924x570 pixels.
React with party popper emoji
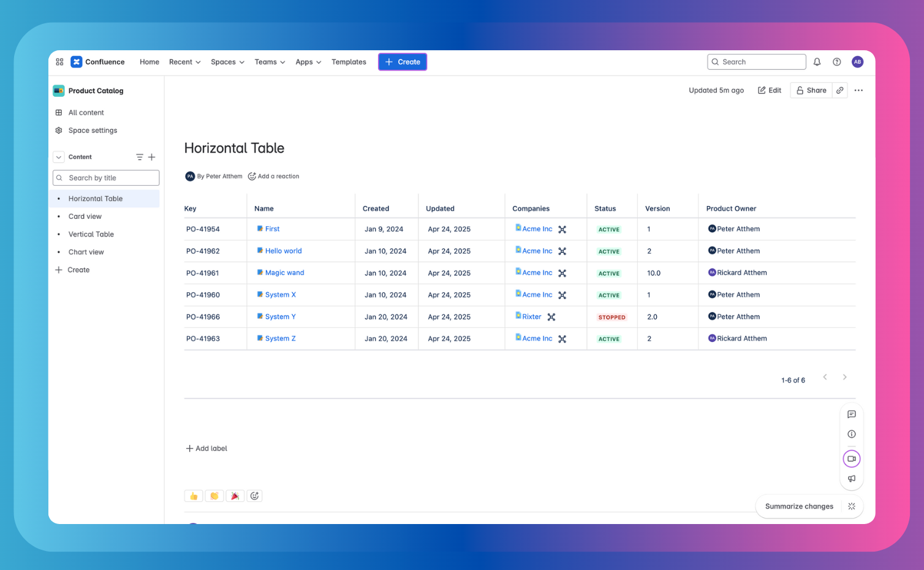pos(235,496)
